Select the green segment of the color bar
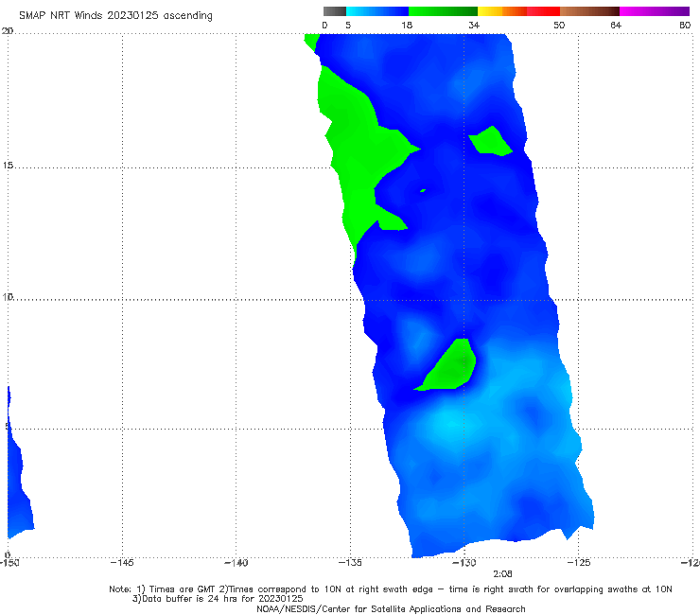Screen dimensions: 700x615 tap(443, 11)
